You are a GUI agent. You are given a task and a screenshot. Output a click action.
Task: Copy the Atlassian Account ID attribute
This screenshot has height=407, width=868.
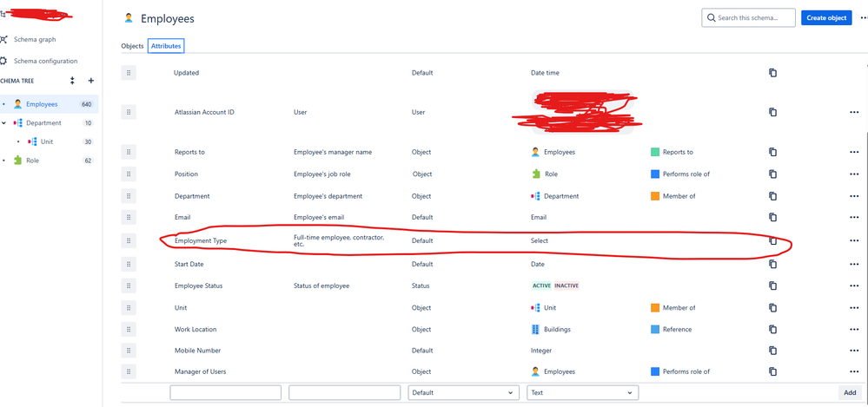pyautogui.click(x=772, y=112)
